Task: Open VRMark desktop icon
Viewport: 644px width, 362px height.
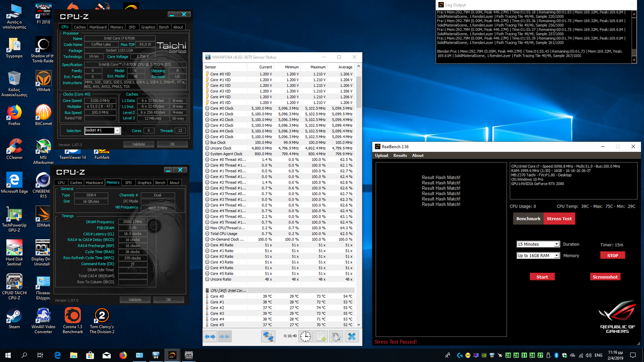Action: coord(43,82)
